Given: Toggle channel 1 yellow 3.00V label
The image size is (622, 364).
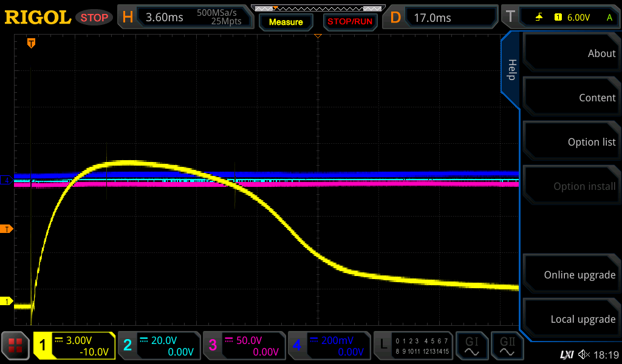Looking at the screenshot, I should [x=74, y=346].
